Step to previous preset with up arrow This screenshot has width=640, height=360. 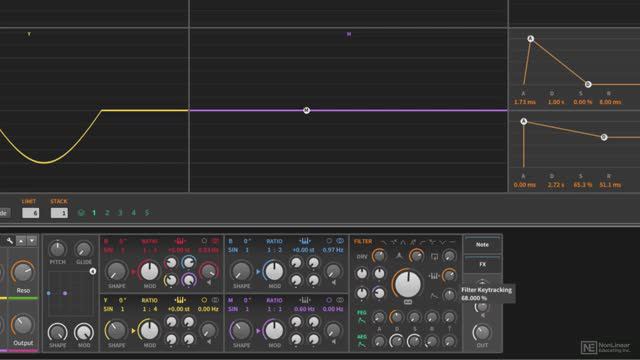[21, 241]
